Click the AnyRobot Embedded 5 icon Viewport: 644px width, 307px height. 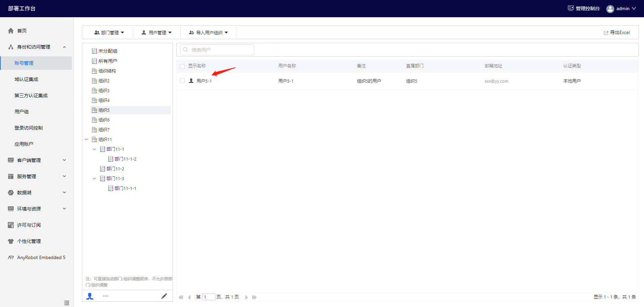(11, 257)
